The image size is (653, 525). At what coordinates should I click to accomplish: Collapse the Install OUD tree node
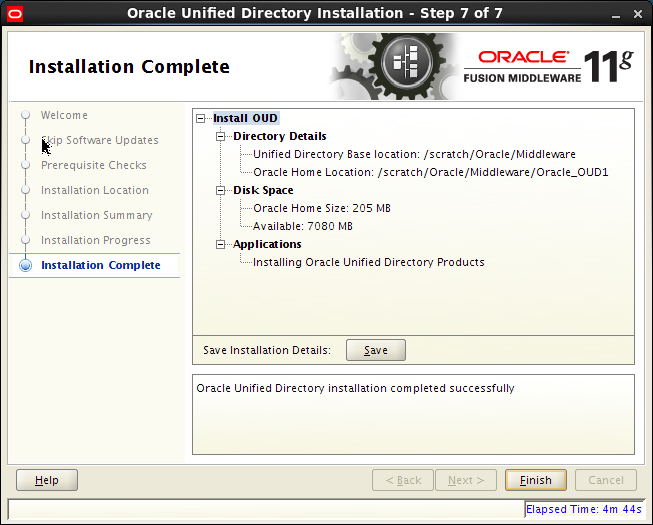pos(201,119)
